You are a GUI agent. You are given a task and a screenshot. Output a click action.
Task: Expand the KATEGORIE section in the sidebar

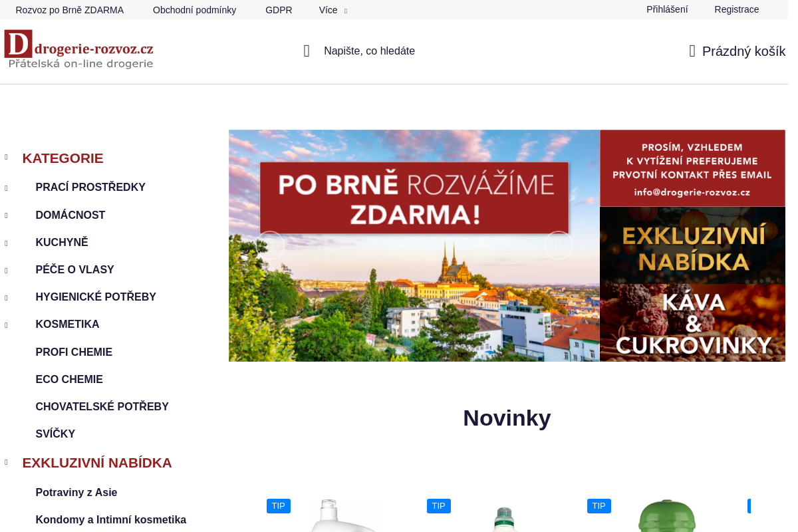click(6, 158)
